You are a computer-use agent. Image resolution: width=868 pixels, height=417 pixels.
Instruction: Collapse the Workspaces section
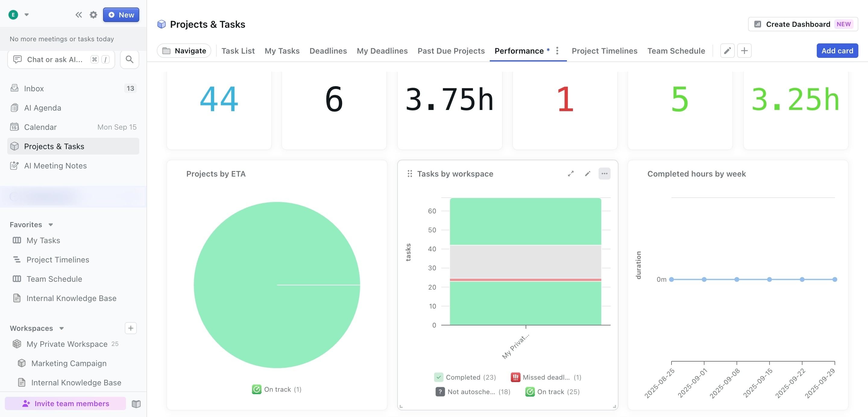61,328
